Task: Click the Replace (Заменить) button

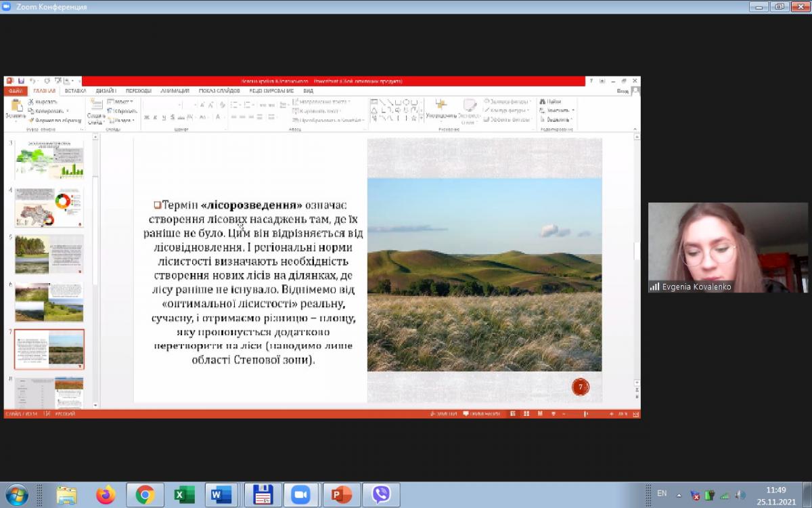Action: pyautogui.click(x=557, y=110)
